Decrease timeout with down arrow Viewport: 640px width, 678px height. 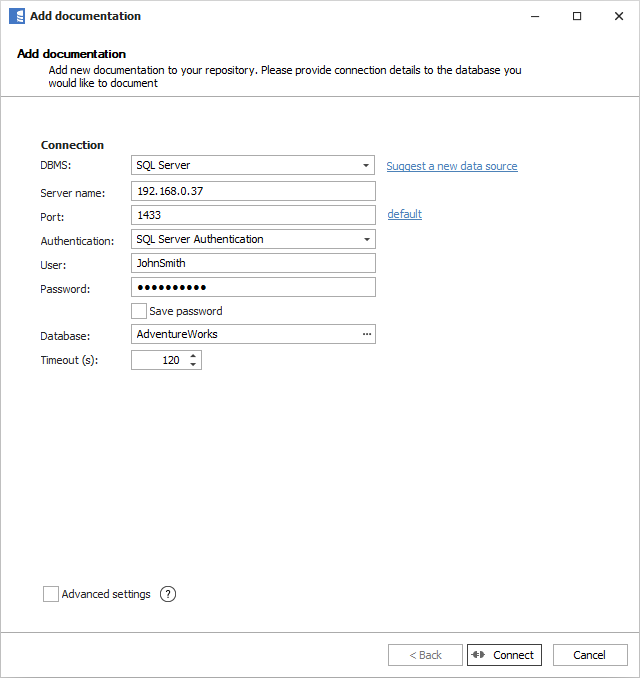pyautogui.click(x=193, y=364)
